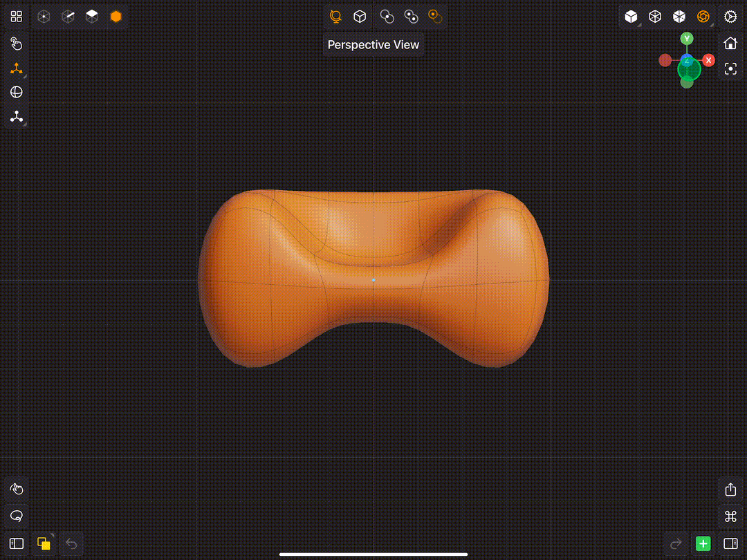The width and height of the screenshot is (747, 560).
Task: Click the cube icon beside orbit globe
Action: point(360,17)
